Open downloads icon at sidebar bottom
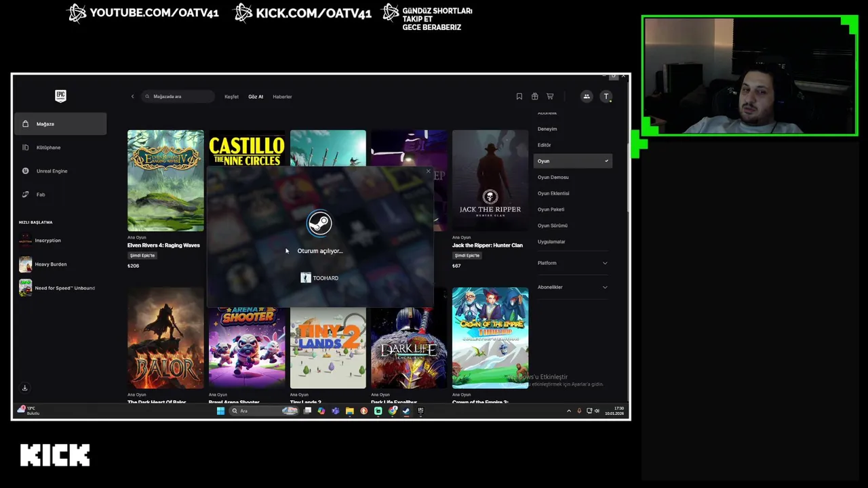The width and height of the screenshot is (868, 488). coord(24,388)
